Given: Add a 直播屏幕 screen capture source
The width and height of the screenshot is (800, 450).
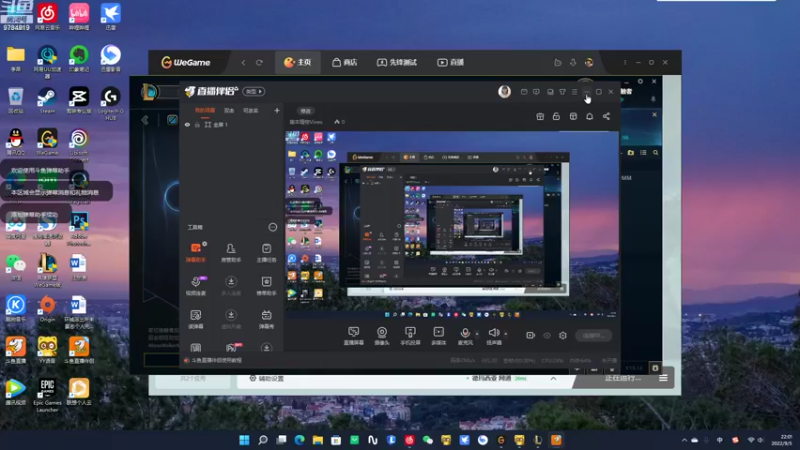Looking at the screenshot, I should pyautogui.click(x=353, y=336).
